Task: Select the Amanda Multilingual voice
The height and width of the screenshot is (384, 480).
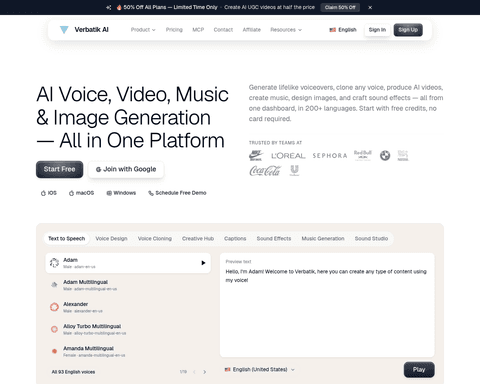Action: (128, 351)
